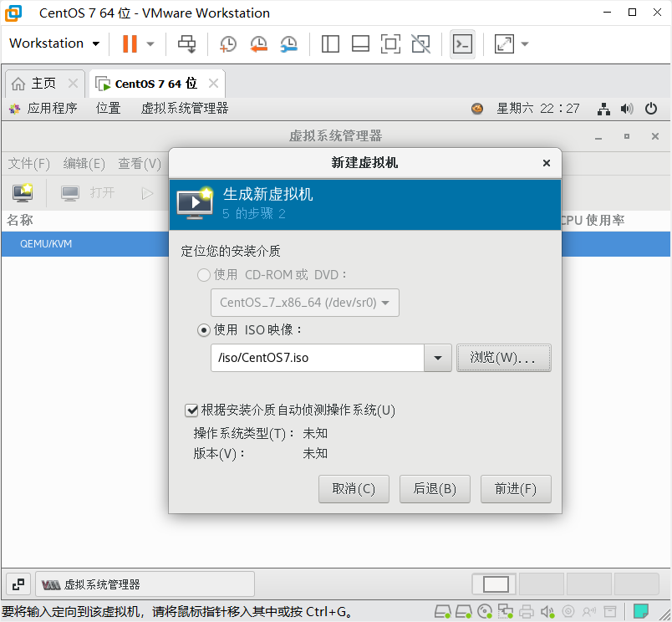Select the QEMU/KVM connection row
The width and height of the screenshot is (672, 622).
point(85,244)
